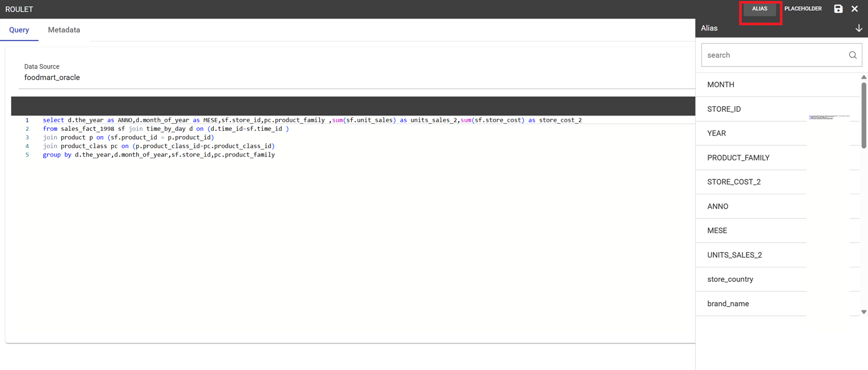Click the search magnifier icon
868x370 pixels.
coord(853,55)
